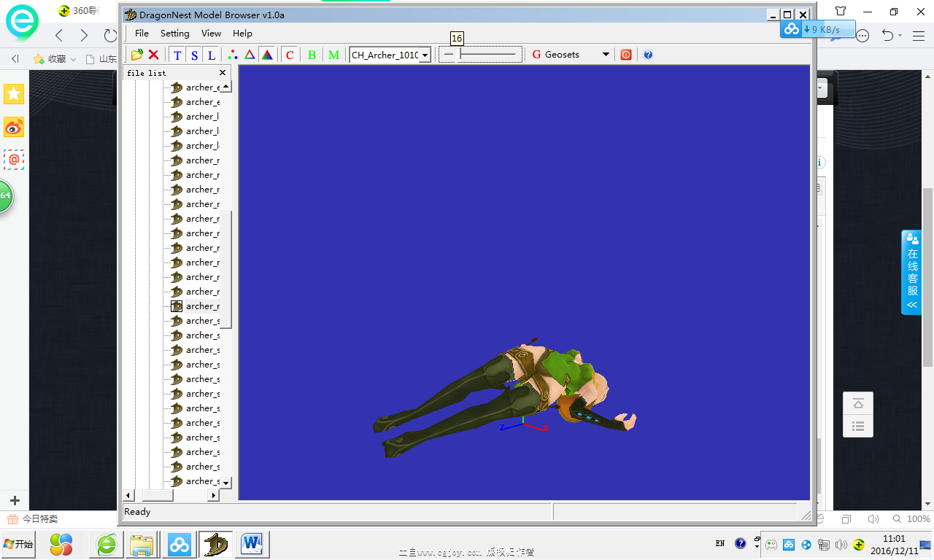
Task: Toggle the blue S toolbar button
Action: tap(194, 55)
